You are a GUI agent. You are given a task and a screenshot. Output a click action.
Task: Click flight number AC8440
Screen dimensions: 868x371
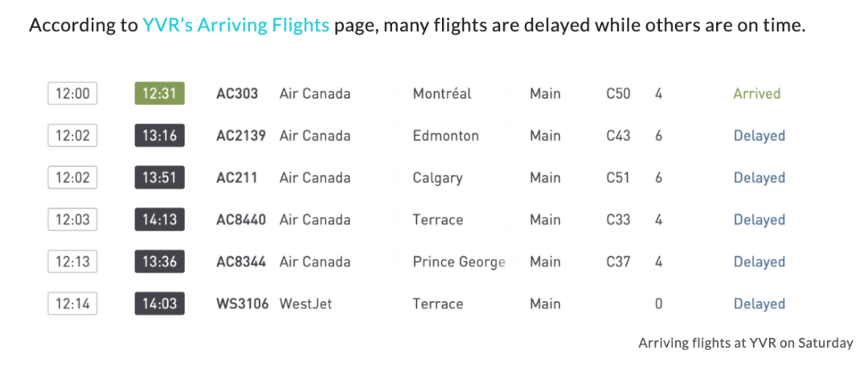click(x=241, y=219)
